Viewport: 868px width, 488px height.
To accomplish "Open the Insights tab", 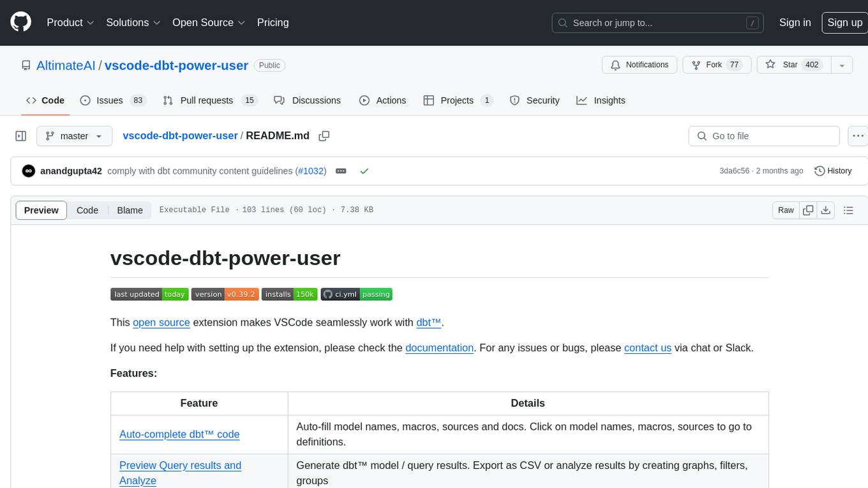I will coord(601,100).
